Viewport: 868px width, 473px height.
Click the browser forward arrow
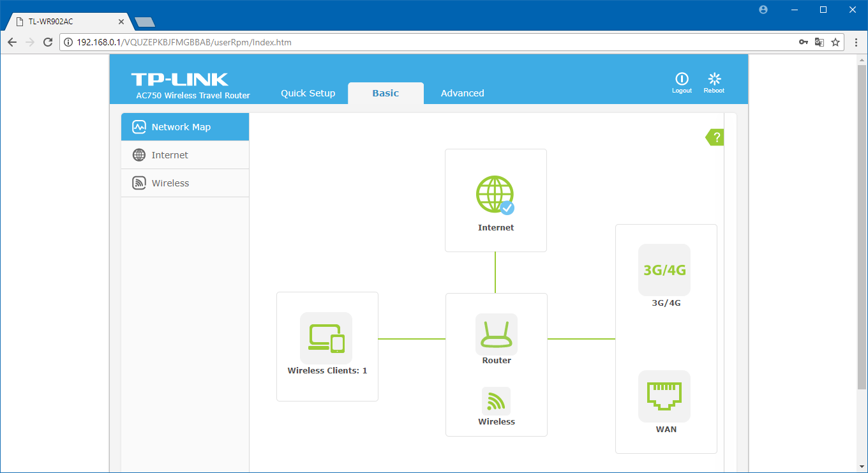(x=30, y=42)
